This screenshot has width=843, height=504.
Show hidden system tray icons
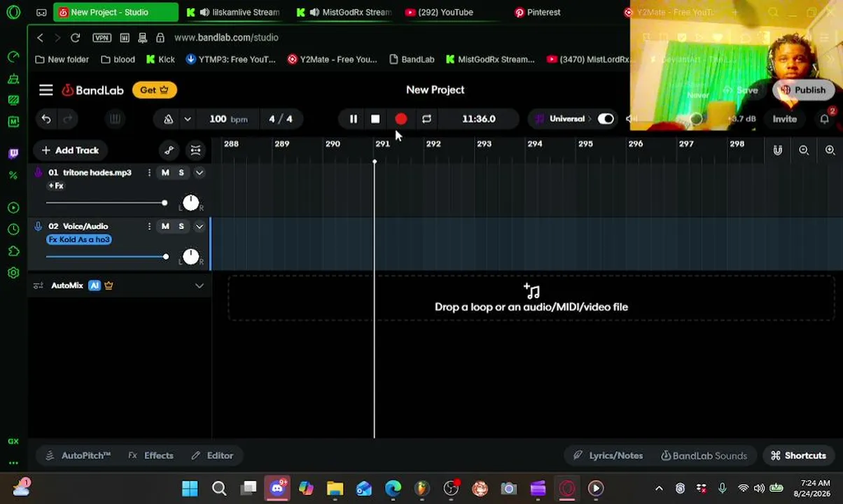pos(659,489)
